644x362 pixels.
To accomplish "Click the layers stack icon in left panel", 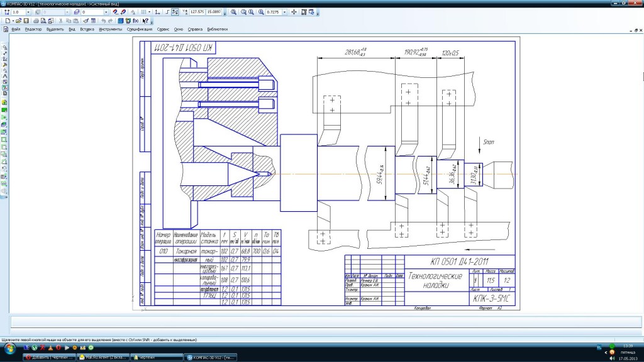I will (4, 125).
